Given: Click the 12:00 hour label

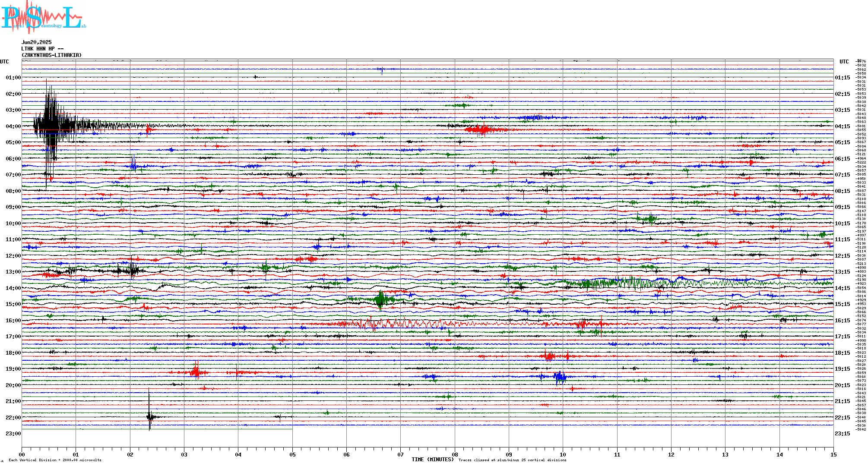Looking at the screenshot, I should (x=13, y=256).
